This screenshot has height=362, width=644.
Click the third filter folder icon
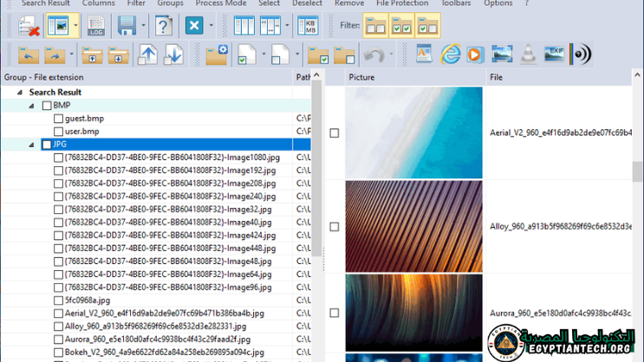[427, 25]
